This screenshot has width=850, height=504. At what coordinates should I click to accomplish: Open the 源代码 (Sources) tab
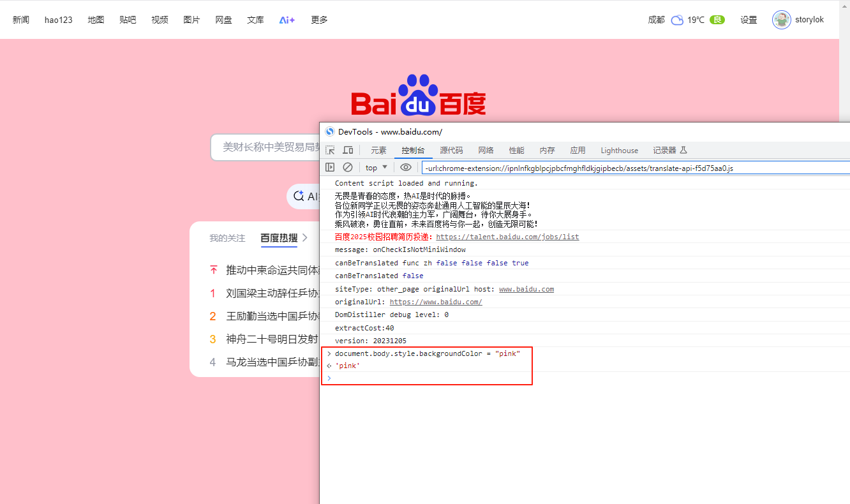451,151
